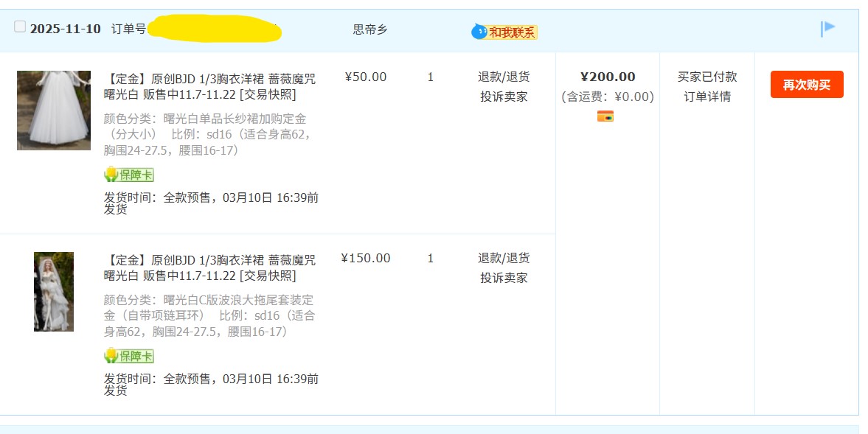Click 投诉卖家 for the ¥150 item
The image size is (868, 434).
[x=504, y=278]
